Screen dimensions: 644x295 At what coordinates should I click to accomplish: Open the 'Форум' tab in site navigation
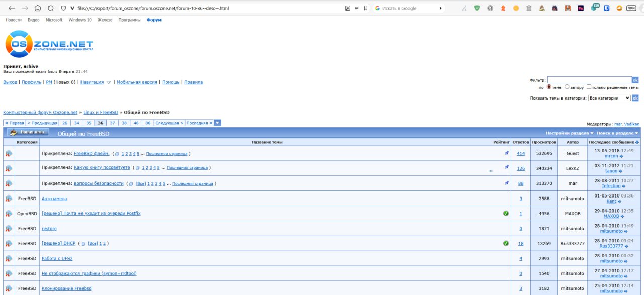154,20
